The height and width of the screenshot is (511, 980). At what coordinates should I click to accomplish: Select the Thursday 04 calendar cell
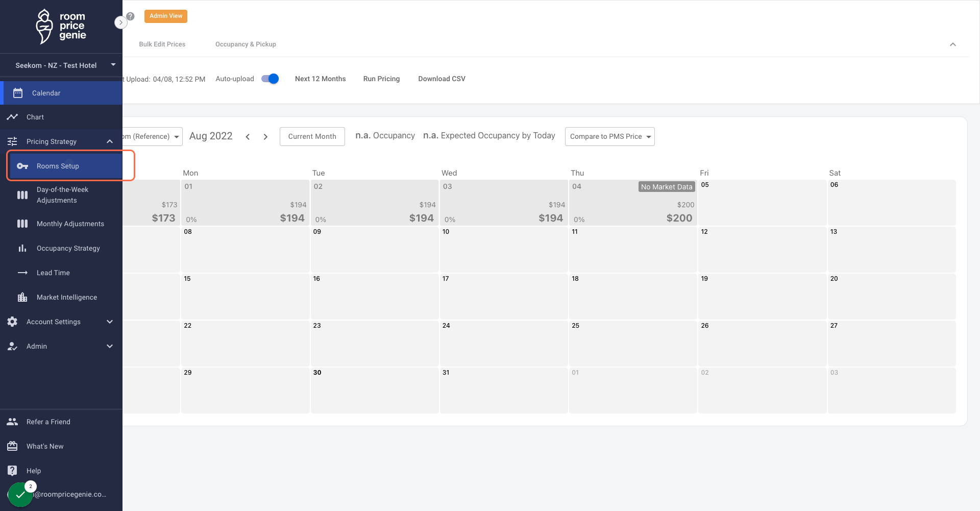point(633,203)
